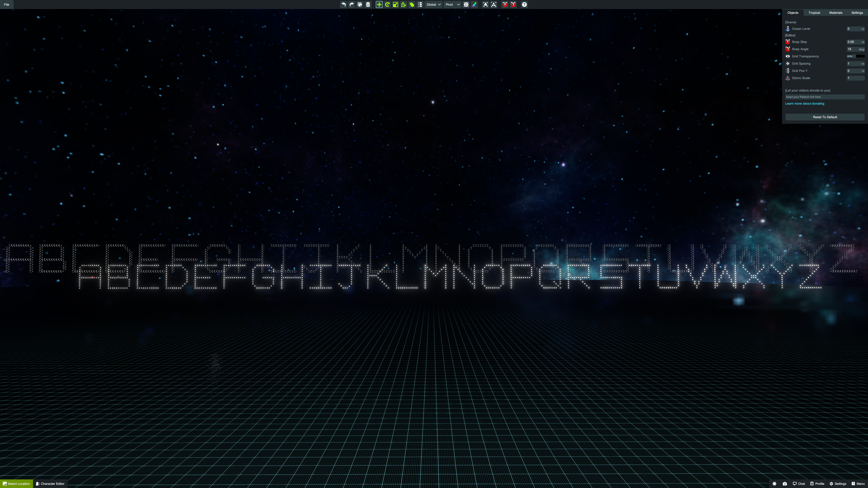
Task: Open the File menu
Action: [x=6, y=4]
